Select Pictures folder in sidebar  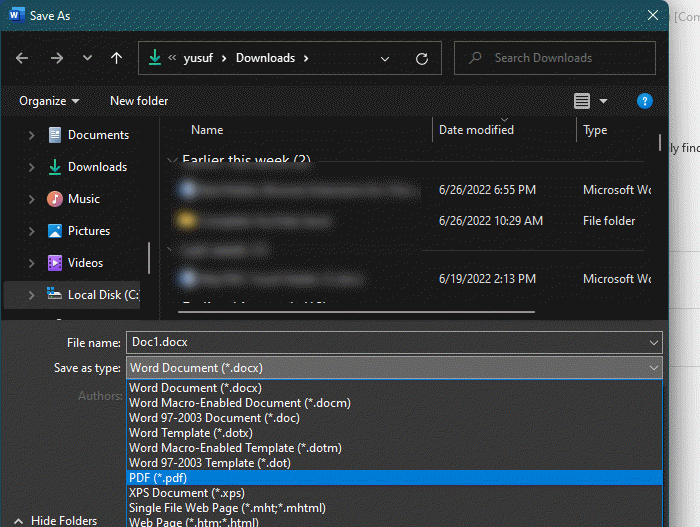click(88, 231)
